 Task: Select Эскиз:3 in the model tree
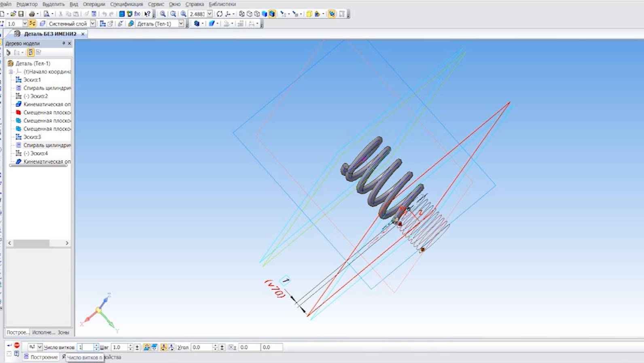32,137
